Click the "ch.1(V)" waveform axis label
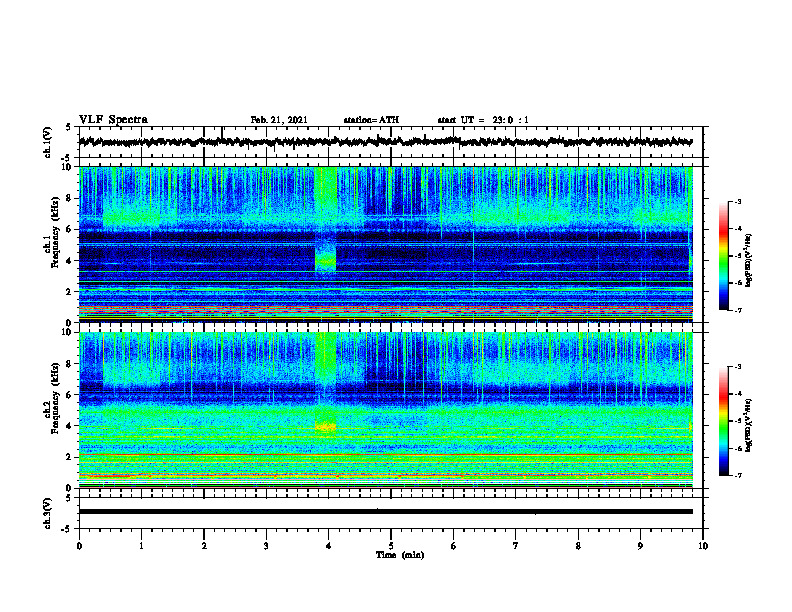The height and width of the screenshot is (612, 792). (x=48, y=142)
